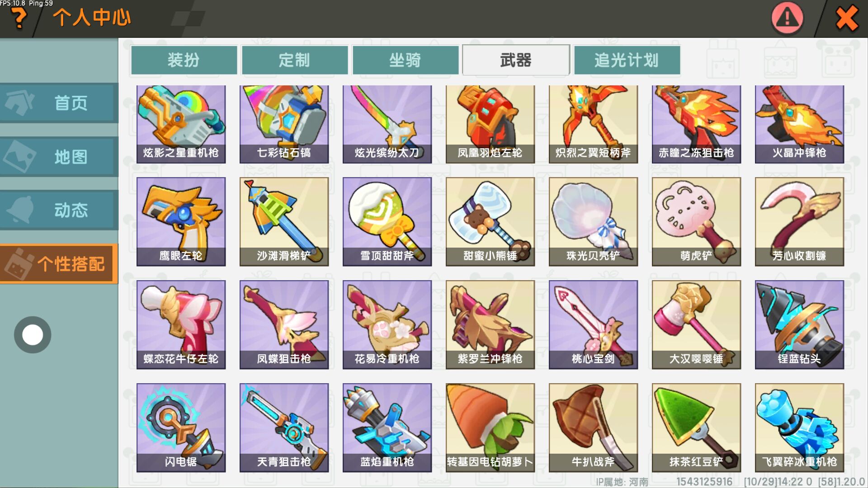Image resolution: width=868 pixels, height=488 pixels.
Task: Select the 飞翼碎冰重机枪 weapon
Action: click(x=799, y=427)
